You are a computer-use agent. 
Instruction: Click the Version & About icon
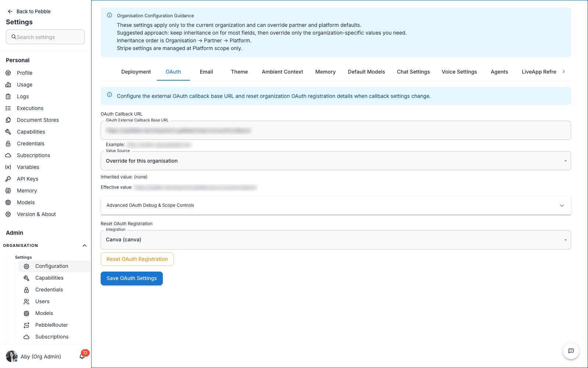(x=8, y=214)
